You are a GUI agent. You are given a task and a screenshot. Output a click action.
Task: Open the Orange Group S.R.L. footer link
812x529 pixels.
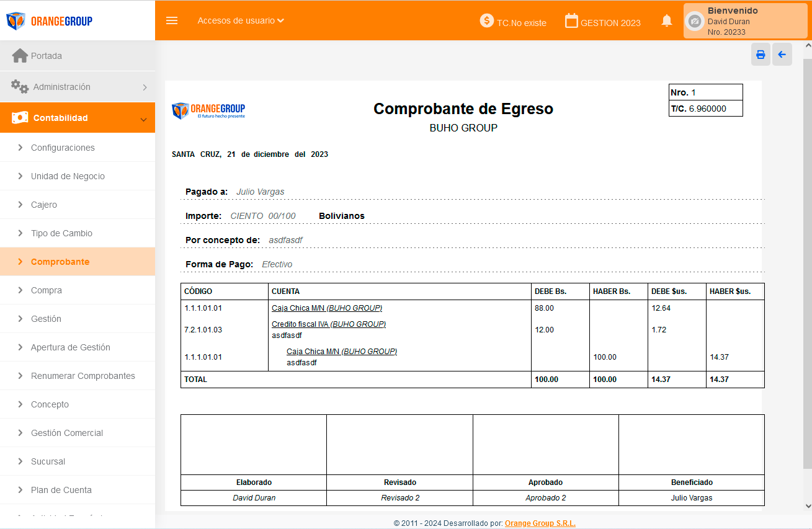click(x=540, y=523)
